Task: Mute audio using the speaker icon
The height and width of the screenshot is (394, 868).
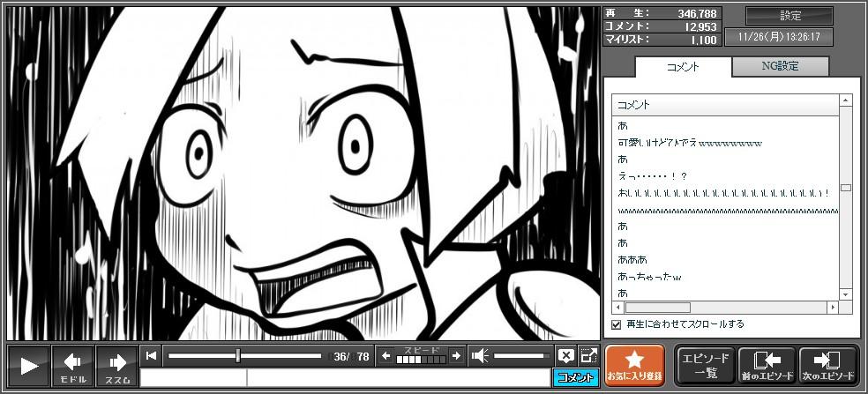Action: (x=480, y=356)
